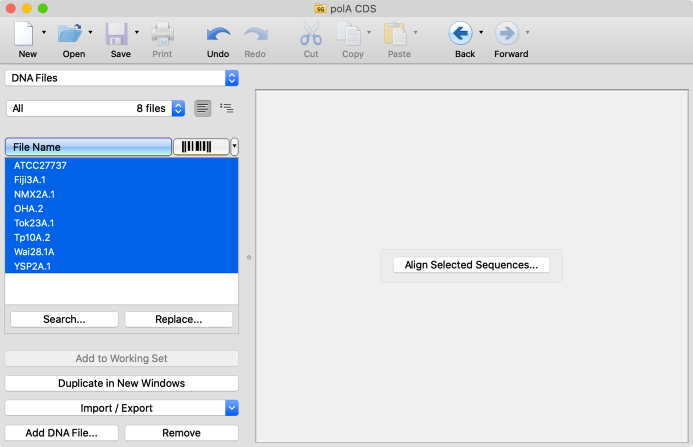Open column options arrow beside barcode header
Screen dimensions: 693x447
pos(234,147)
